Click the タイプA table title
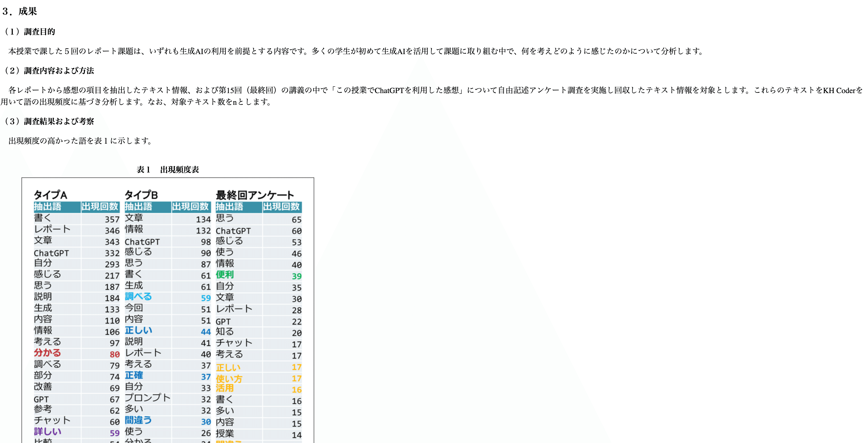Image resolution: width=868 pixels, height=443 pixels. pos(50,195)
